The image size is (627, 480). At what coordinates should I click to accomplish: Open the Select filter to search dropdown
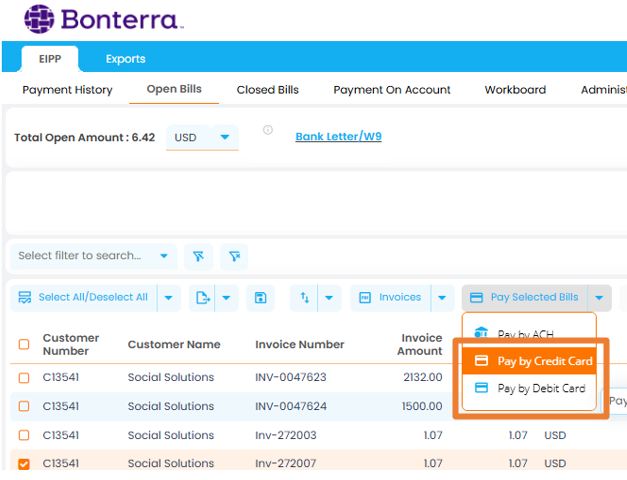point(94,256)
